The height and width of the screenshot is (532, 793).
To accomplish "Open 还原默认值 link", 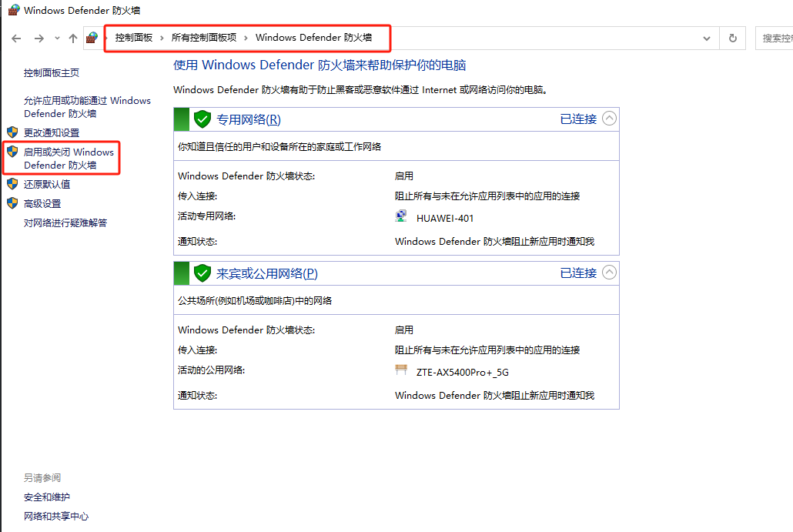I will pyautogui.click(x=47, y=185).
